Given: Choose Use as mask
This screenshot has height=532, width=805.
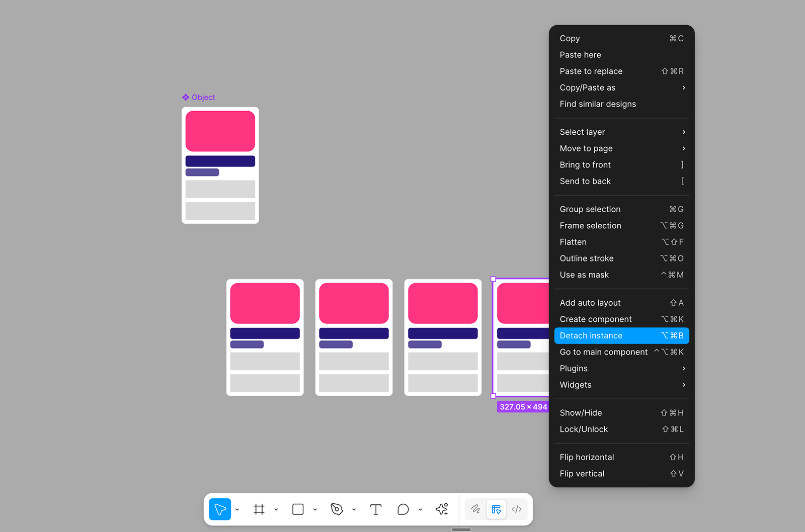Looking at the screenshot, I should pyautogui.click(x=621, y=275).
